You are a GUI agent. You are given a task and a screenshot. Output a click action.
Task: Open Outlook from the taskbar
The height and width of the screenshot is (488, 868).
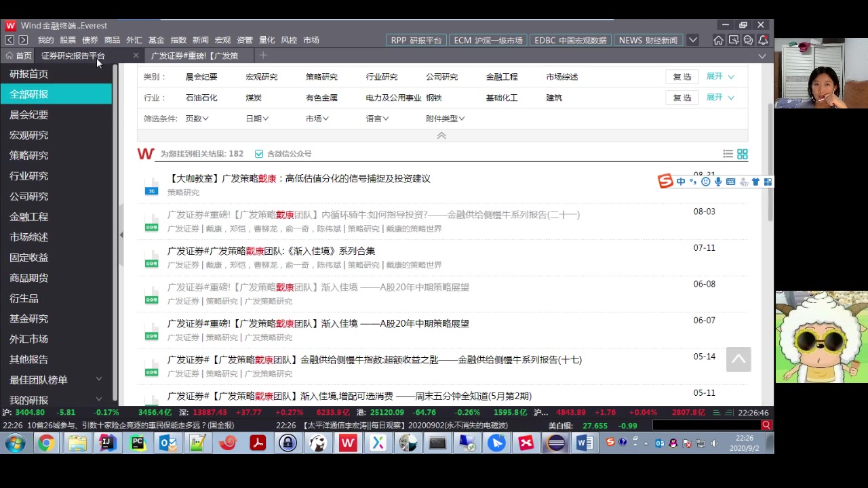(167, 443)
